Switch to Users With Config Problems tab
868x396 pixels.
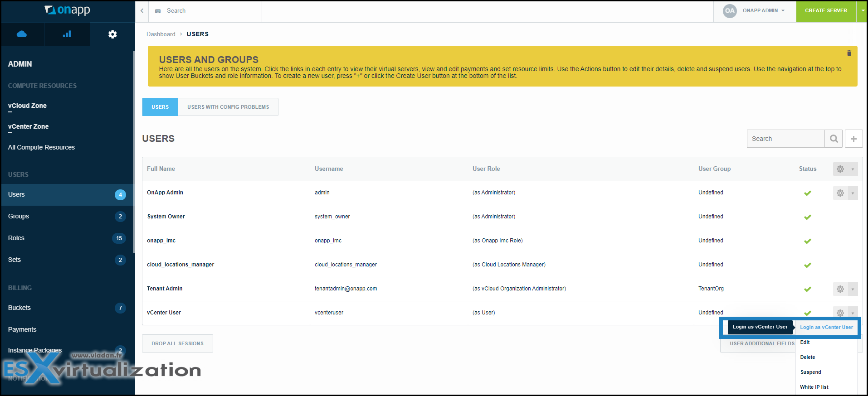coord(228,107)
